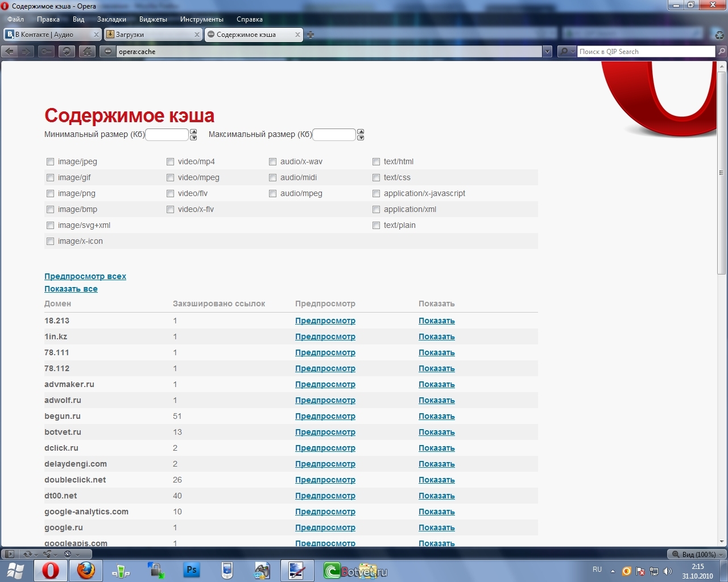The width and height of the screenshot is (728, 582).
Task: Click the Показать все link
Action: [71, 289]
